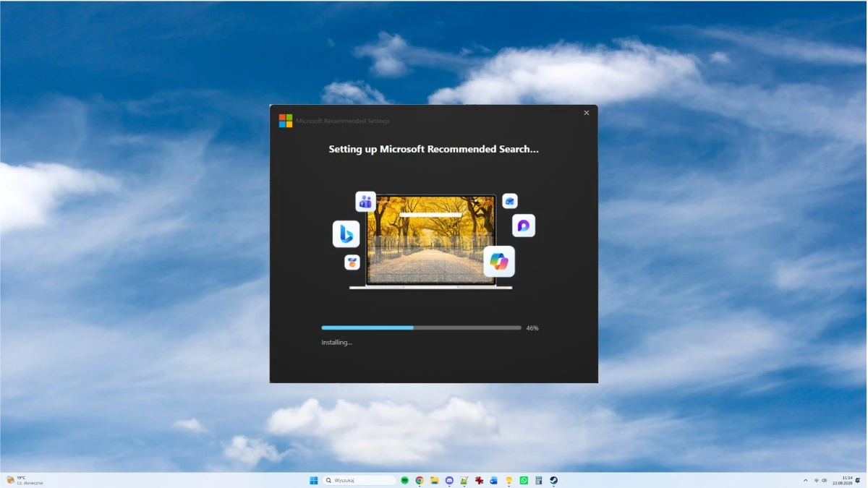Viewport: 868px width, 488px height.
Task: Open Calculator from the taskbar
Action: pos(539,480)
